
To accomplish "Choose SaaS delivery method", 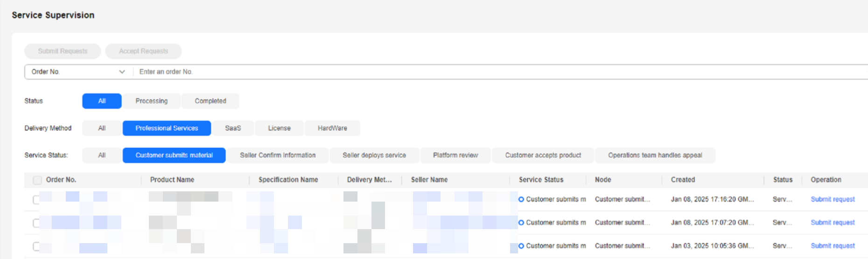I will (233, 128).
